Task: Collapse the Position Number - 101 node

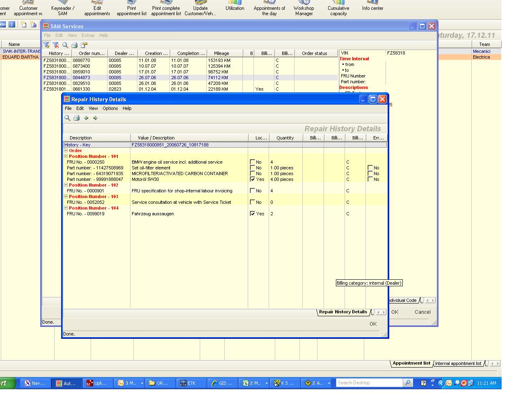Action: click(x=66, y=156)
